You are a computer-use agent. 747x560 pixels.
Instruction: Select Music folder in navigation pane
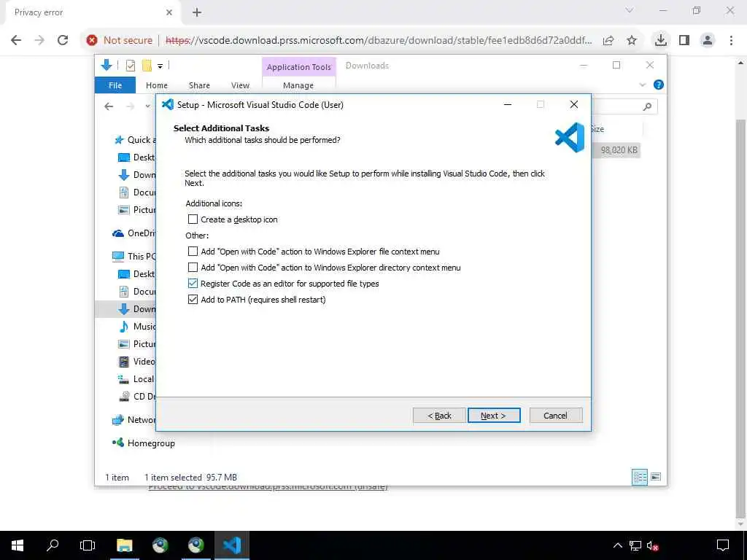(136, 327)
